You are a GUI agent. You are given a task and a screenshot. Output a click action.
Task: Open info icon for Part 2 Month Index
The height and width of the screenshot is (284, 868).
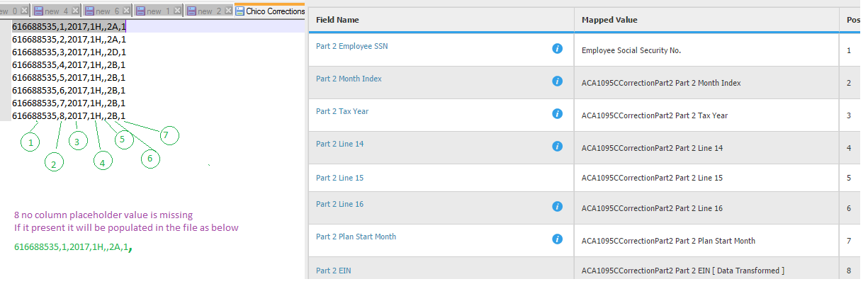(557, 81)
